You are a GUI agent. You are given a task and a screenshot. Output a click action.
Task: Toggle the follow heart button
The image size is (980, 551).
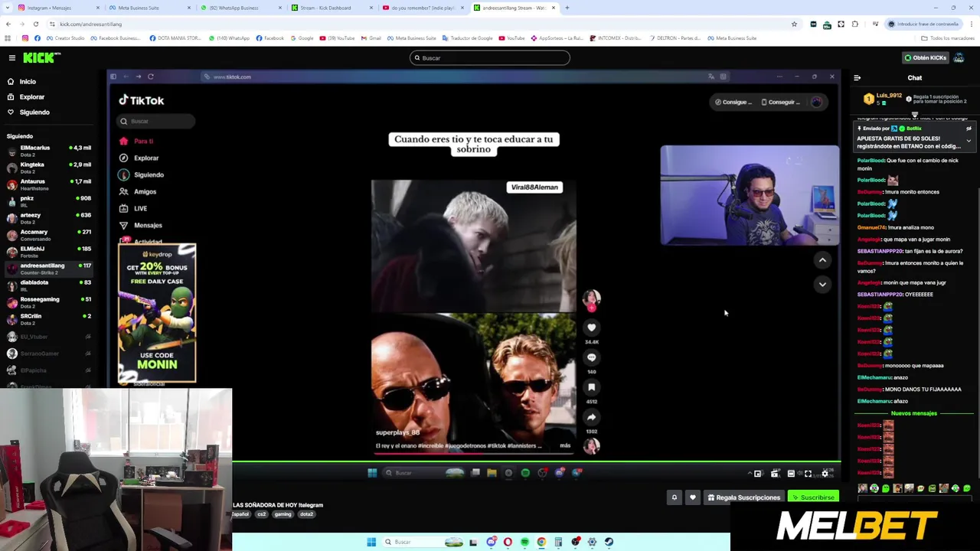coord(693,497)
